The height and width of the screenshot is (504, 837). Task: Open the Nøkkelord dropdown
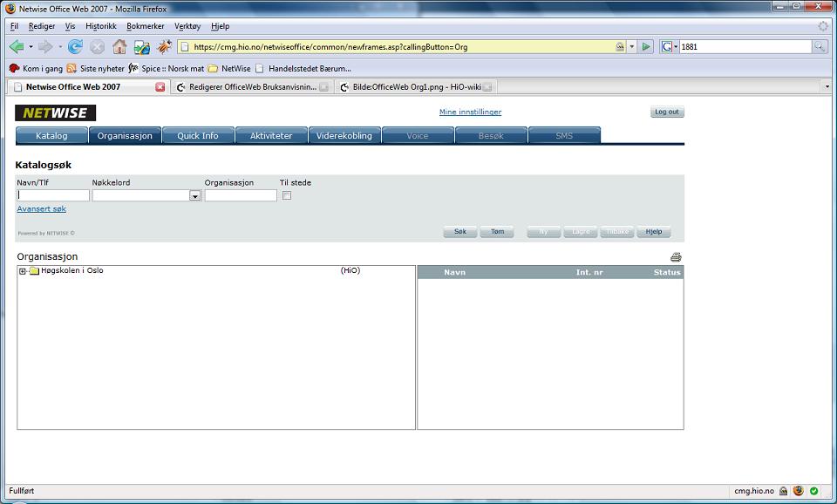[194, 196]
